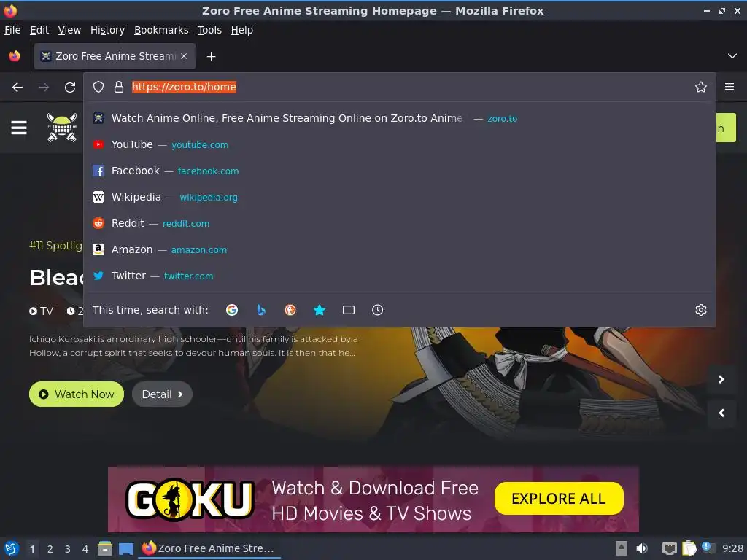This screenshot has width=747, height=560.
Task: Search only in History via clock icon
Action: 377,310
